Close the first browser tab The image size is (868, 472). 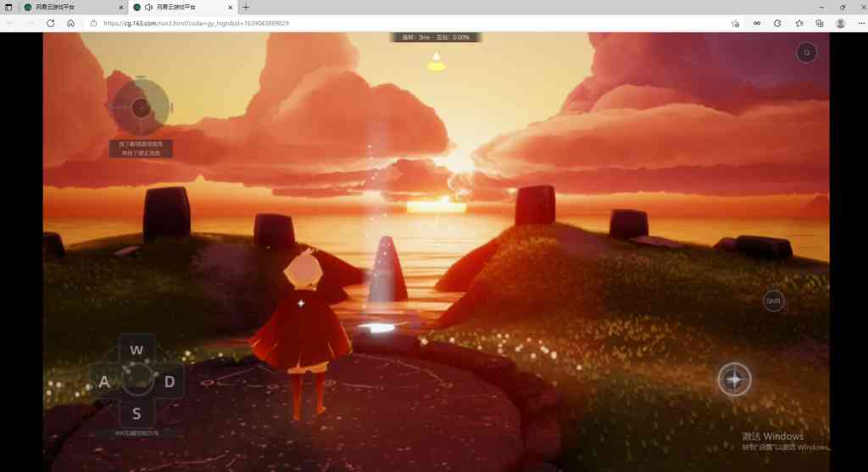point(121,7)
